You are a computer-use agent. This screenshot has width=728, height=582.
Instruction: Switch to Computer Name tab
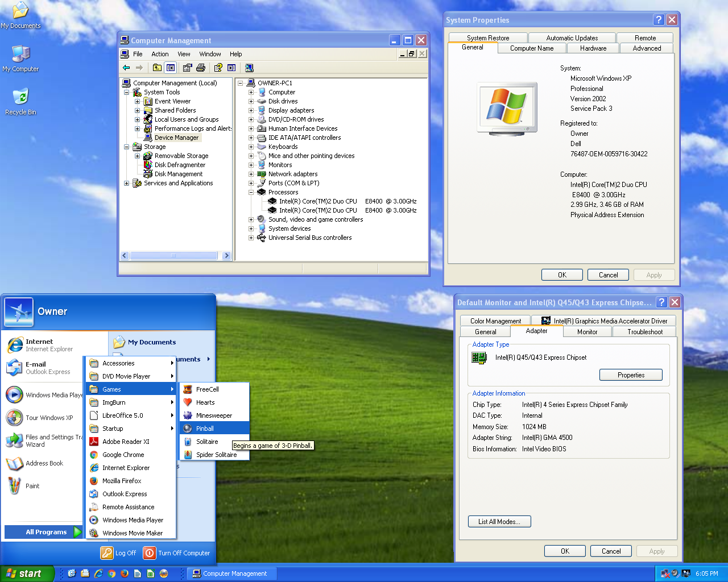click(532, 48)
